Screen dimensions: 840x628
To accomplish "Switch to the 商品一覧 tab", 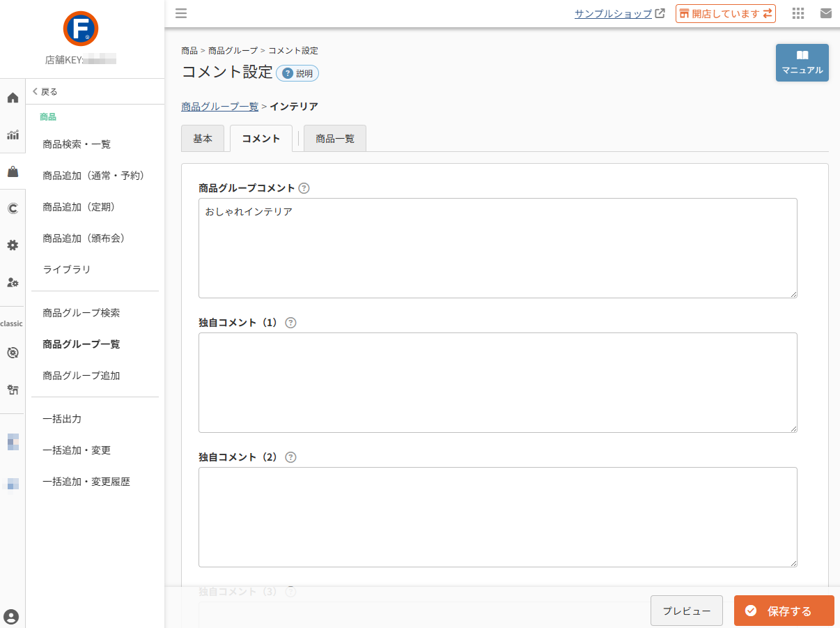I will coord(335,139).
